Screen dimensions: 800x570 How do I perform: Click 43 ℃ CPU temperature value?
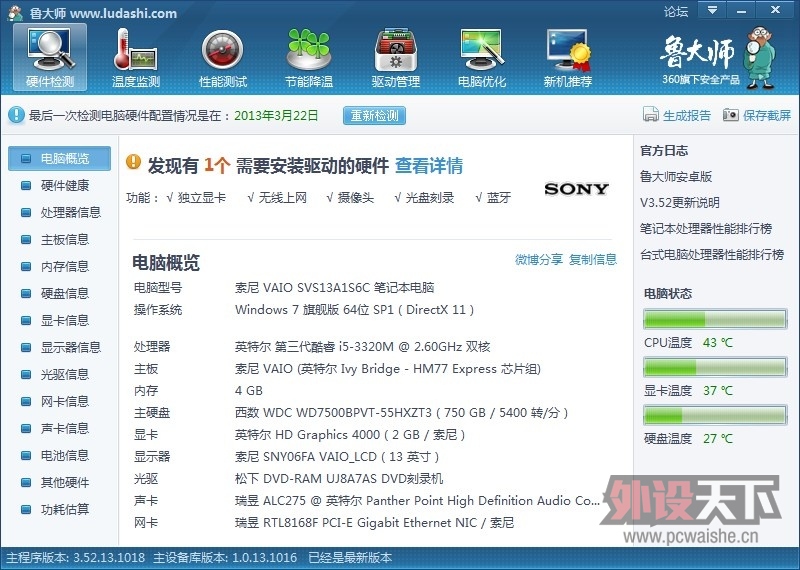[x=717, y=342]
